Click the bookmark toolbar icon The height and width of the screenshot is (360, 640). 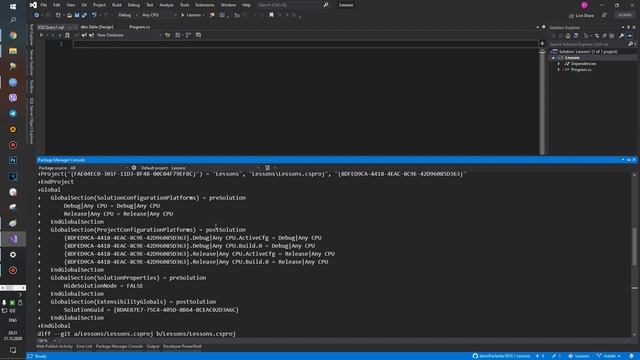[271, 15]
